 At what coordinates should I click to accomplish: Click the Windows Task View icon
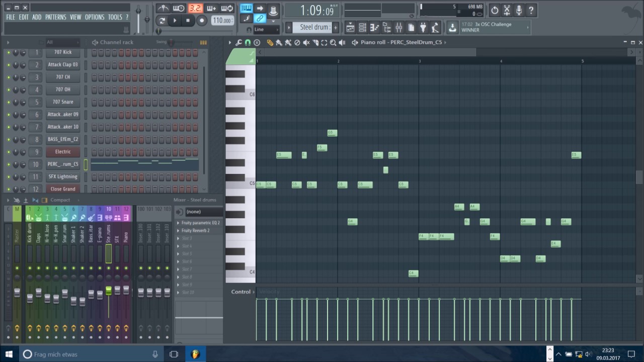click(174, 354)
